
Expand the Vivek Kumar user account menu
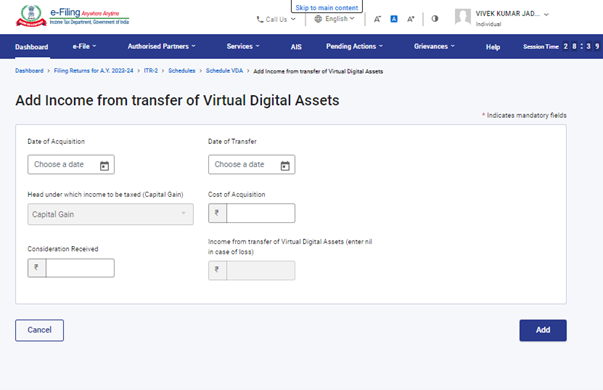point(546,14)
